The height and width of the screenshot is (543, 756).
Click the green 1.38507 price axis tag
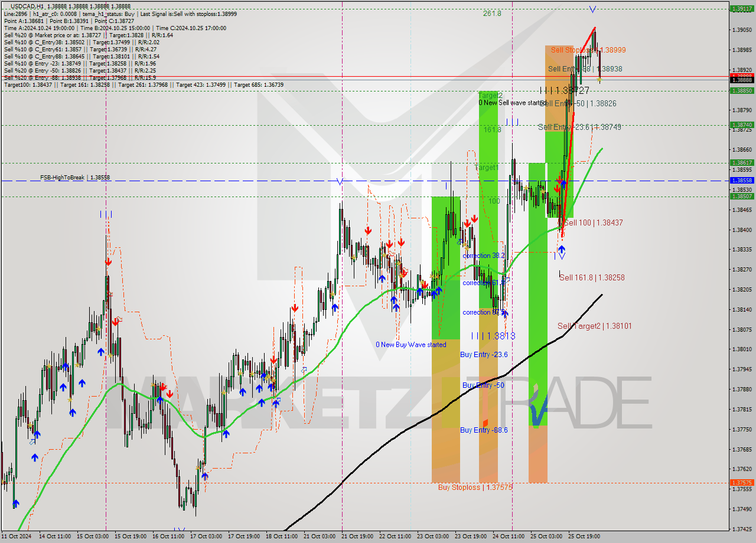point(742,196)
